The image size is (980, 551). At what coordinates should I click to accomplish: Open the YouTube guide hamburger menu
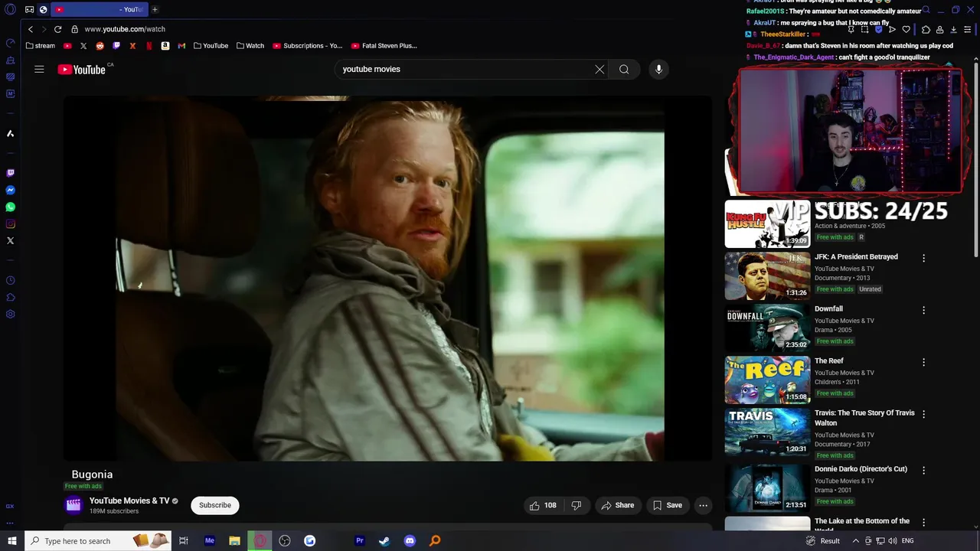tap(39, 69)
